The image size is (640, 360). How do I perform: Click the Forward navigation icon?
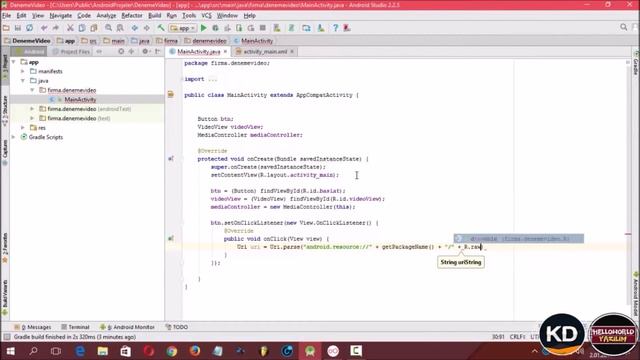146,28
